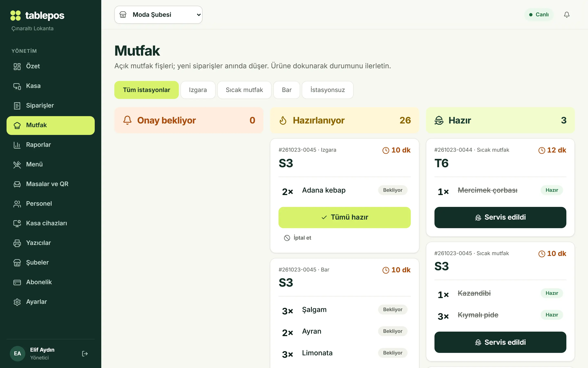The height and width of the screenshot is (368, 588).
Task: Click the Kasa cihazları monitor icon
Action: (x=17, y=223)
